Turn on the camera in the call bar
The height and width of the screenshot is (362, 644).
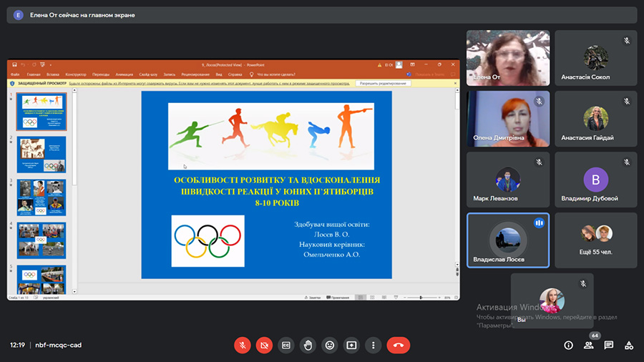(264, 345)
